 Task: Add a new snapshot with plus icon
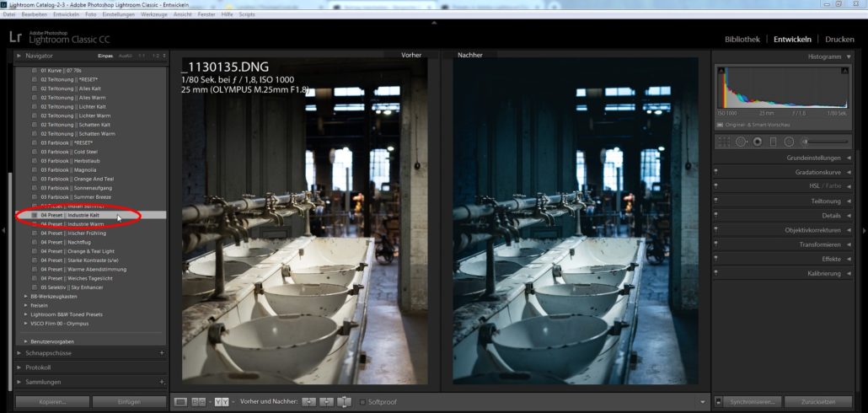click(x=162, y=352)
